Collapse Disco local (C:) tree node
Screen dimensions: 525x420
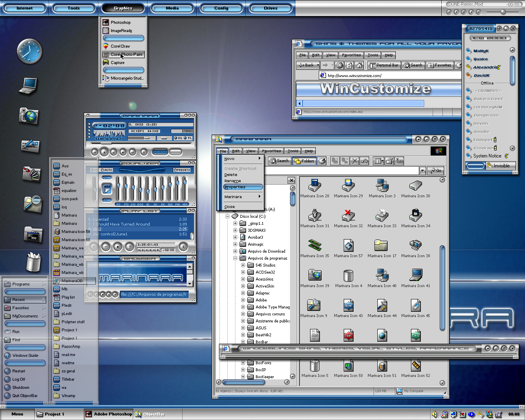(228, 216)
